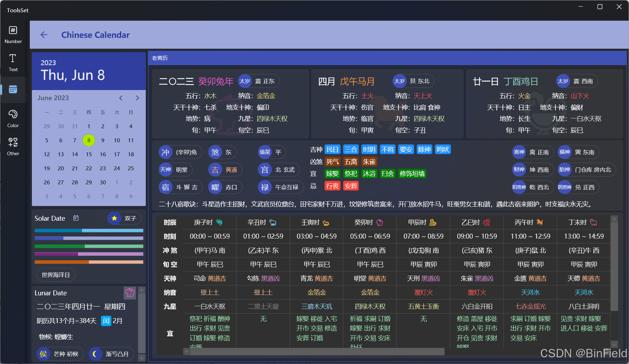Screen dimensions: 629x364
Task: Click the 吉 黄道 circle icon
Action: click(x=215, y=170)
